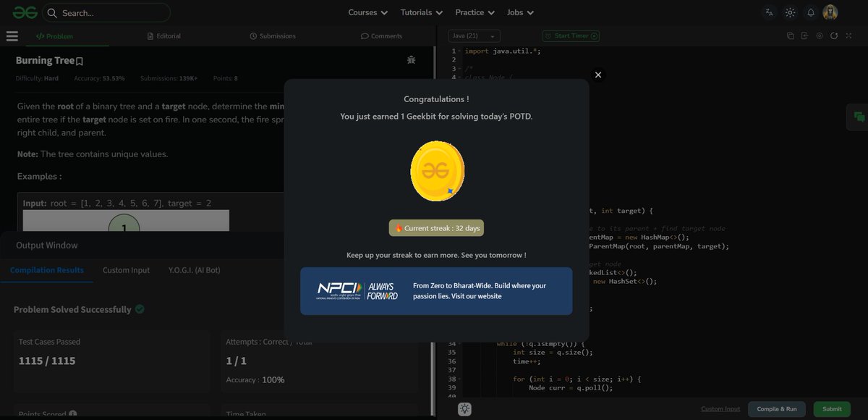
Task: Close the congratulations popup
Action: [x=597, y=75]
